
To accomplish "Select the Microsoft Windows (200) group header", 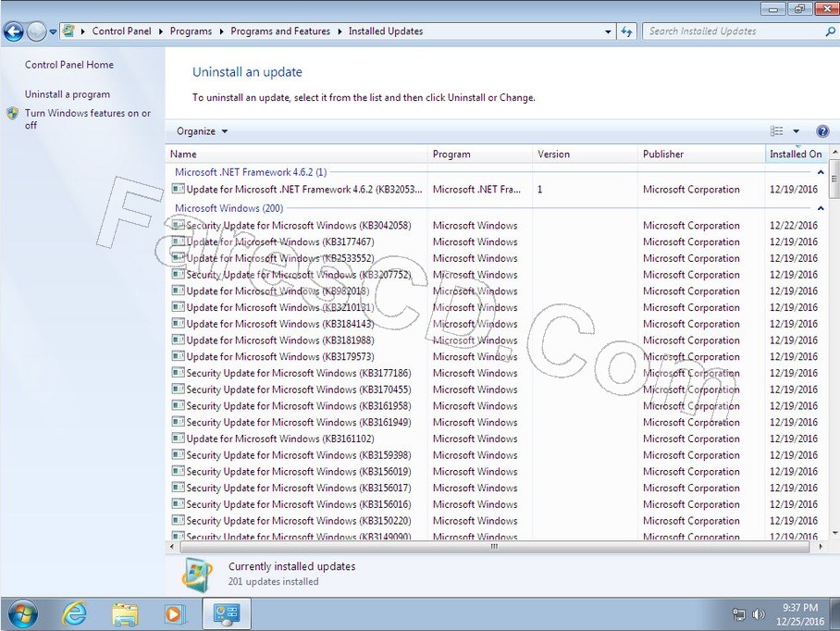I will [229, 208].
